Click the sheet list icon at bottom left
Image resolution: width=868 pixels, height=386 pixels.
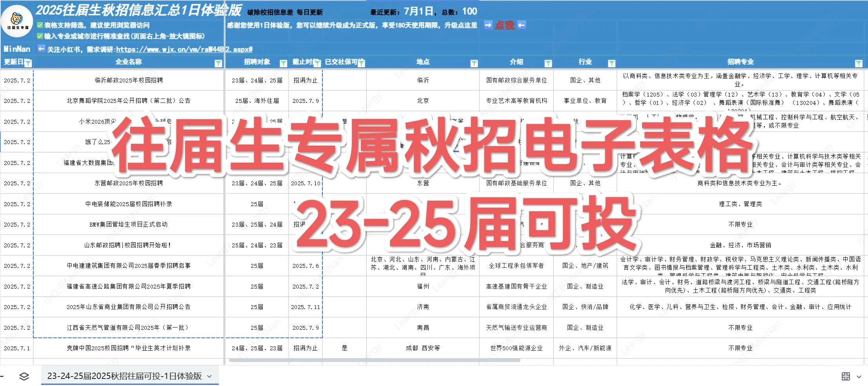click(24, 376)
